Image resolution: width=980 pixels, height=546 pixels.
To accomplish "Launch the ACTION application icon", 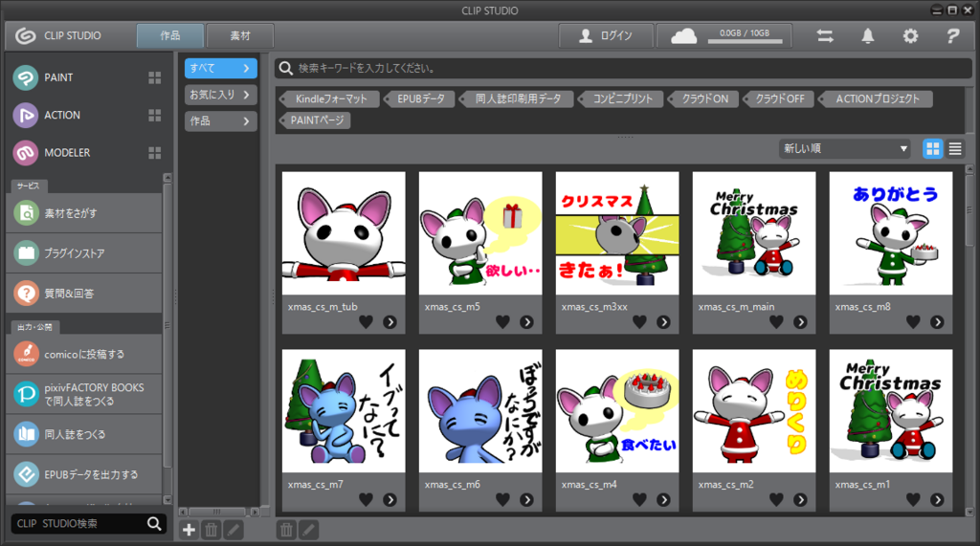I will (26, 116).
